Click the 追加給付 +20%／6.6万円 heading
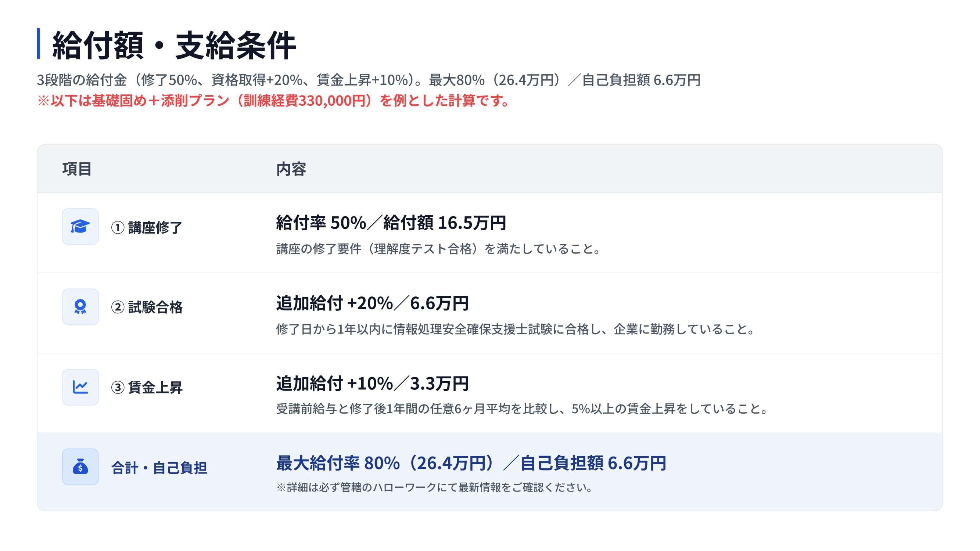 (x=372, y=303)
